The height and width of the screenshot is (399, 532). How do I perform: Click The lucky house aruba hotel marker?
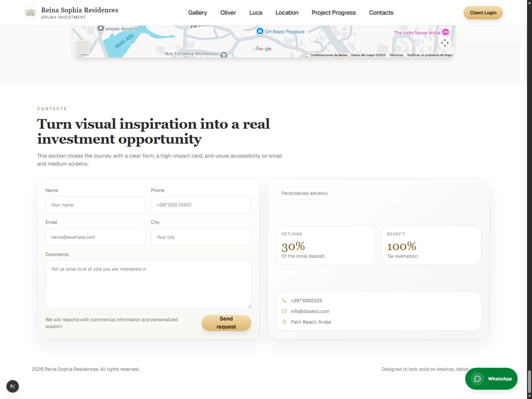coord(445,32)
